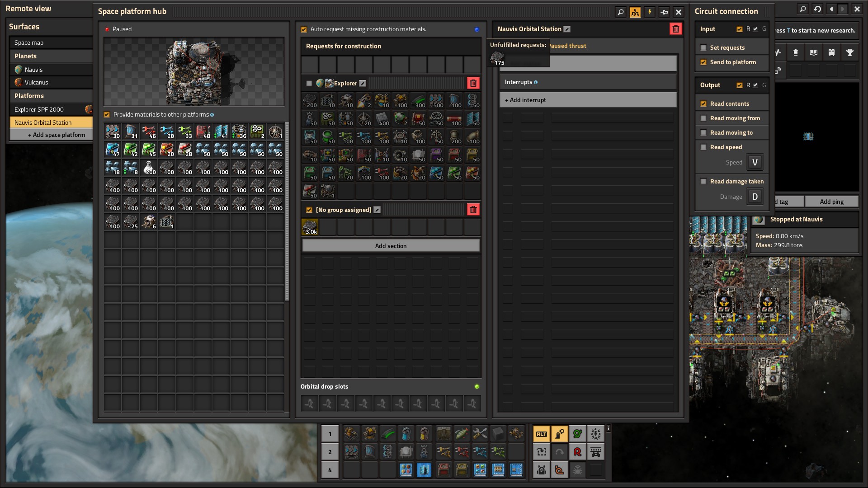Toggle Auto request missing construction materials
The width and height of the screenshot is (868, 488).
coord(304,29)
